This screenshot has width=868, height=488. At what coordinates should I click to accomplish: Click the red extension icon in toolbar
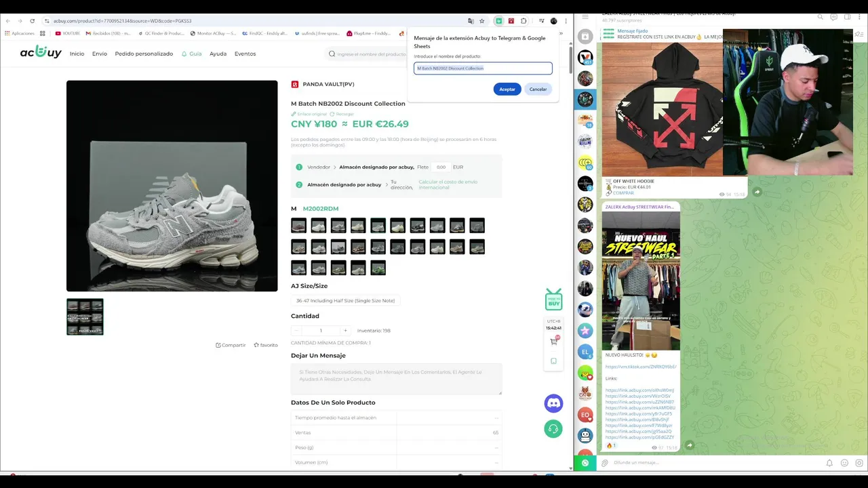click(x=511, y=21)
